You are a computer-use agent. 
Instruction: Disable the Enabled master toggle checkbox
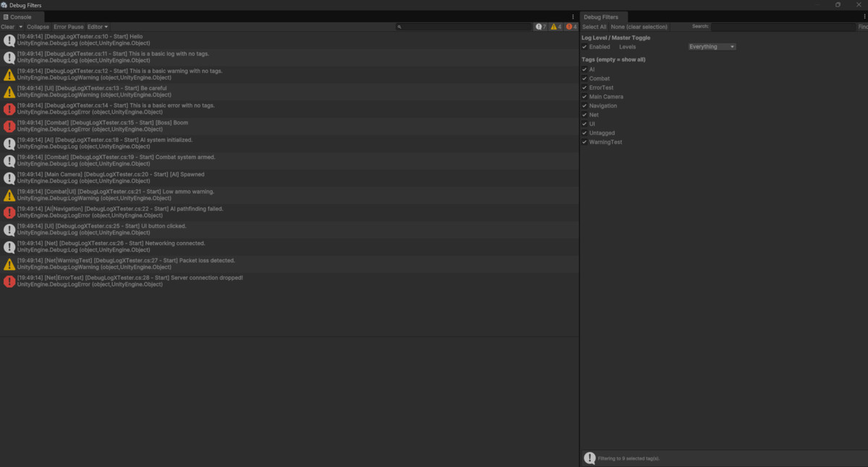click(584, 46)
